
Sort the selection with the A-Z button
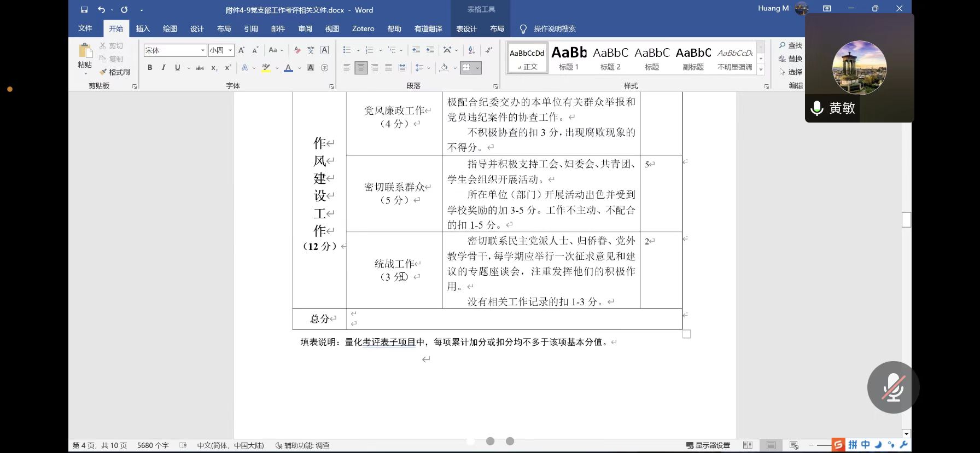click(x=472, y=50)
